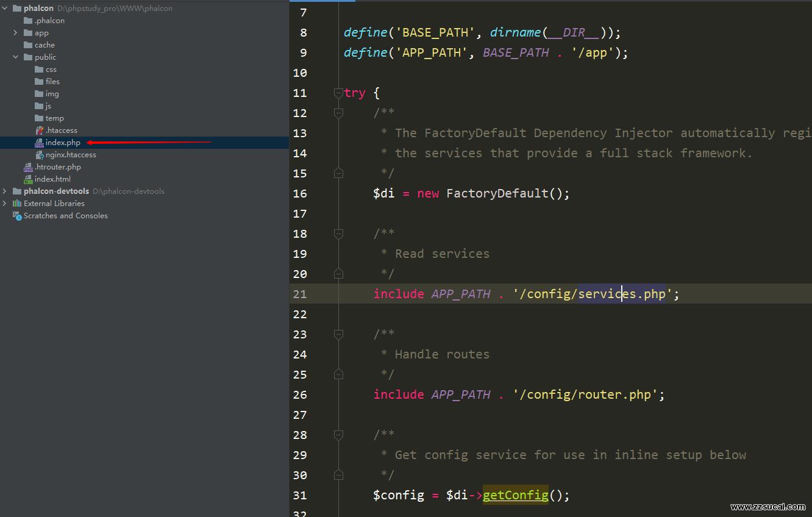Select the public folder label
The image size is (812, 517).
click(x=45, y=57)
